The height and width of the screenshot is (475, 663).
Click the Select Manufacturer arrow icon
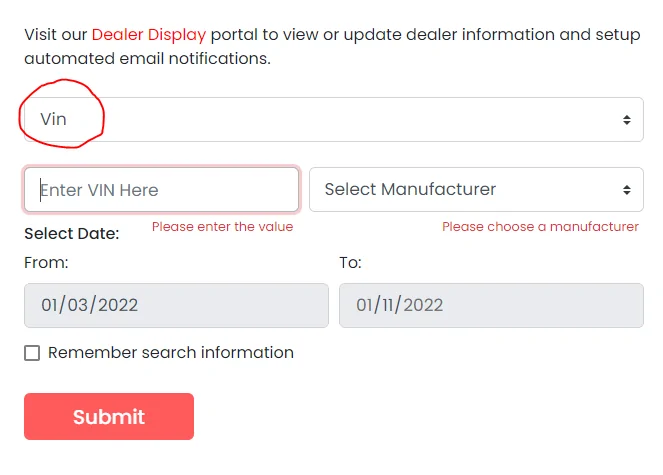click(626, 190)
